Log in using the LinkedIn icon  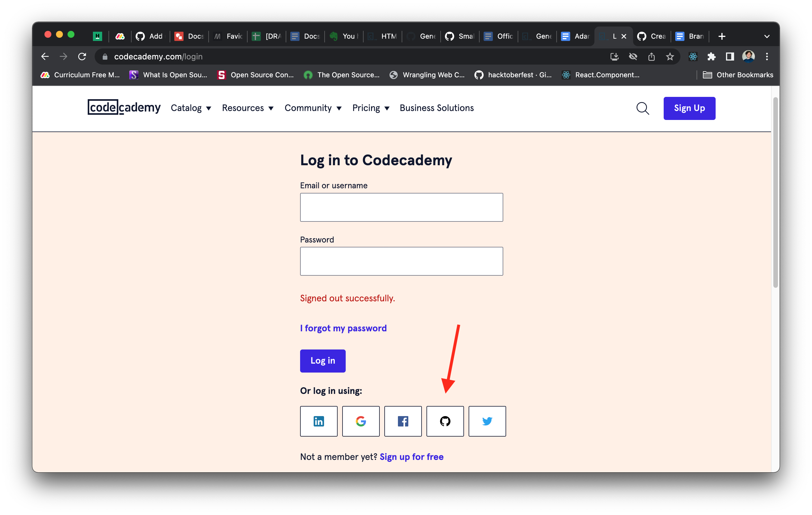319,421
